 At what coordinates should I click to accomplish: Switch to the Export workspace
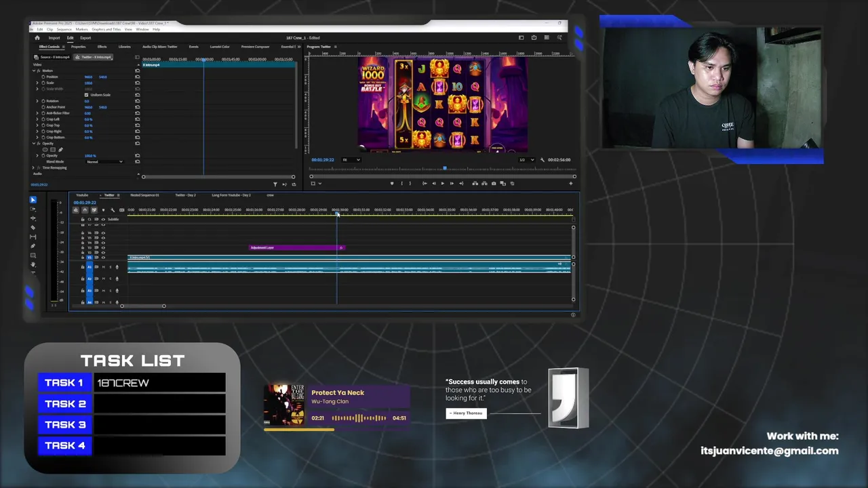click(85, 38)
